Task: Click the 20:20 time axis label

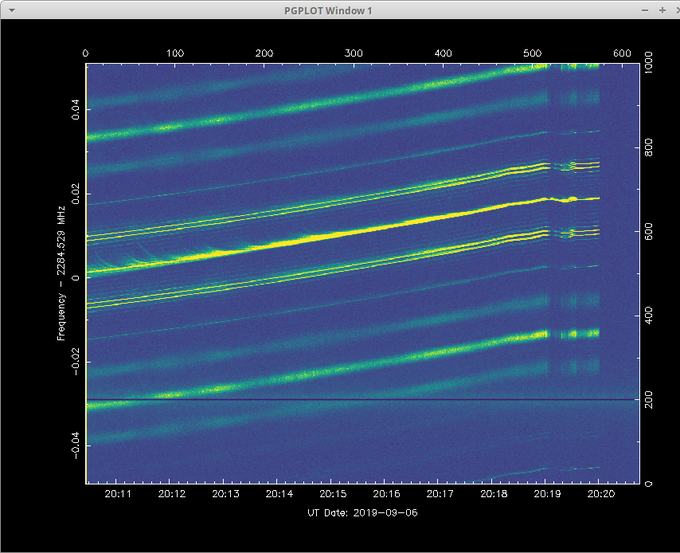Action: 601,494
